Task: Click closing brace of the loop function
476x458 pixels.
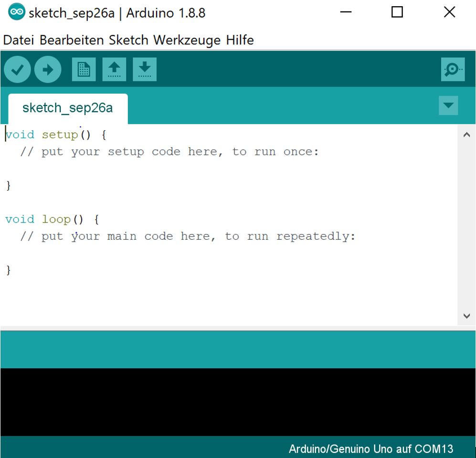Action: pos(9,270)
